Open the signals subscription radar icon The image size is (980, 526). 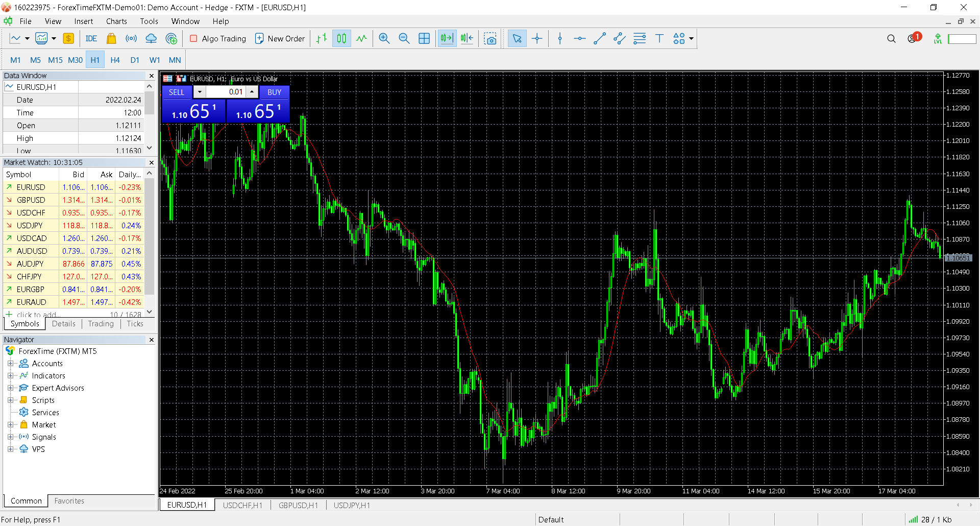point(171,38)
